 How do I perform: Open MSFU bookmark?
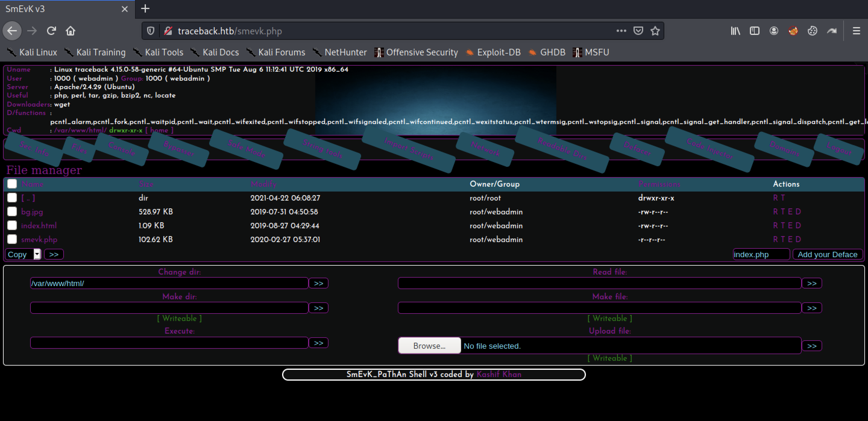[591, 52]
